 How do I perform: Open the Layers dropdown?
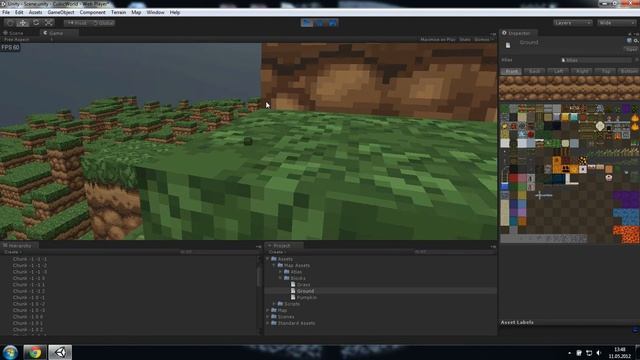[572, 23]
